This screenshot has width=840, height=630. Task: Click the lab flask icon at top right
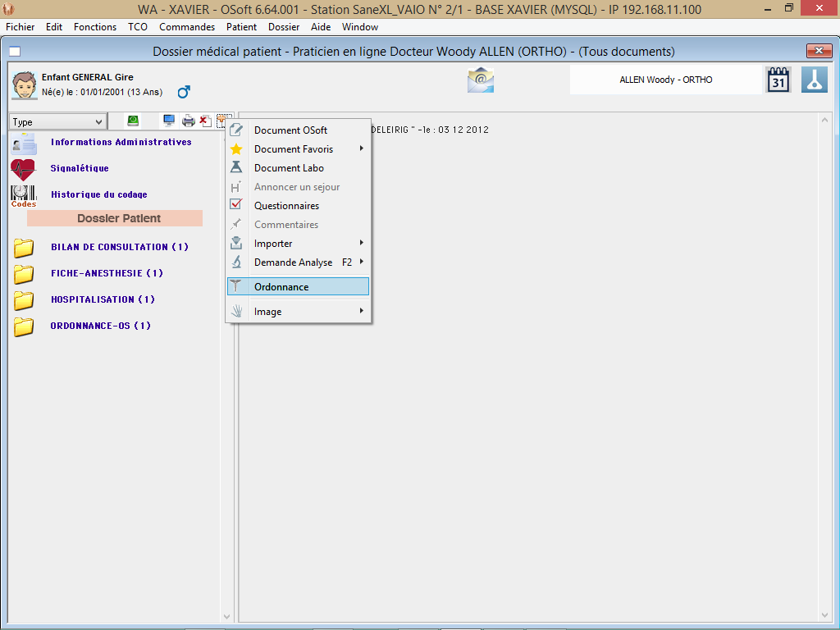coord(815,80)
